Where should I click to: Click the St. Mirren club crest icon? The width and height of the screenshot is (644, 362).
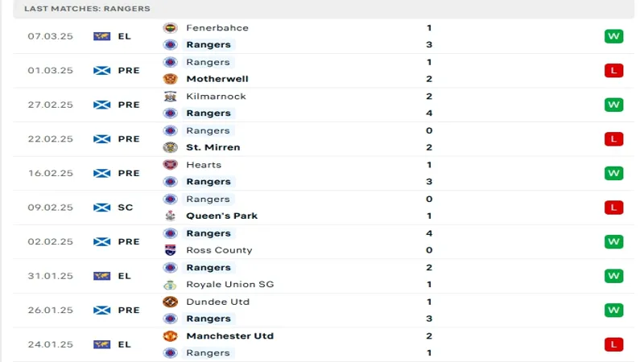click(170, 147)
